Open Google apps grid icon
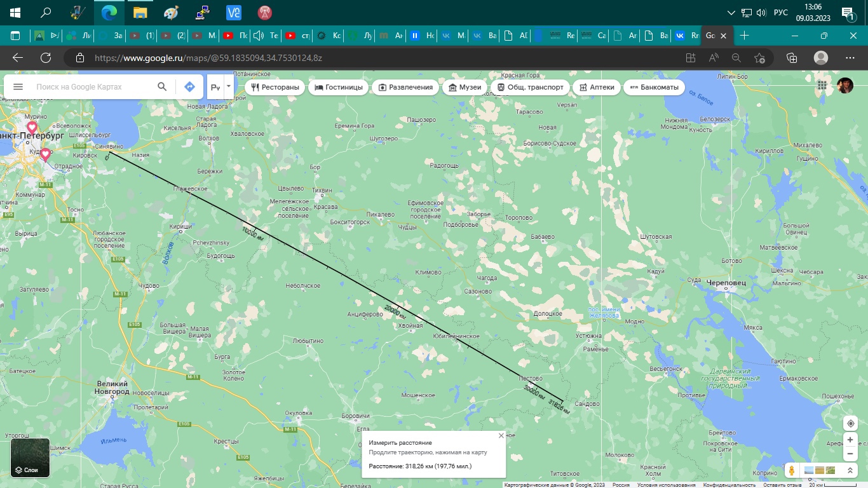The width and height of the screenshot is (868, 488). 822,86
